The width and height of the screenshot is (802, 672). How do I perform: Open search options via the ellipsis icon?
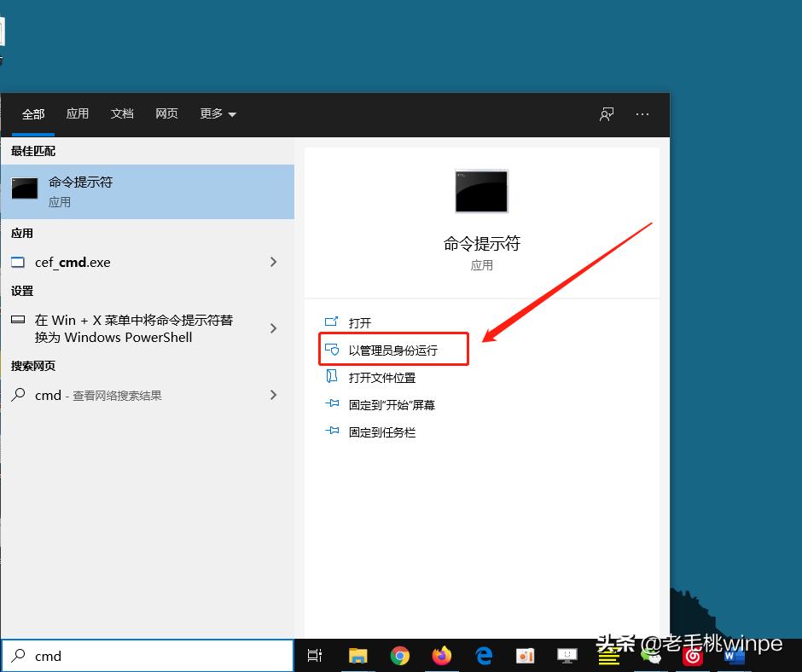coord(642,114)
